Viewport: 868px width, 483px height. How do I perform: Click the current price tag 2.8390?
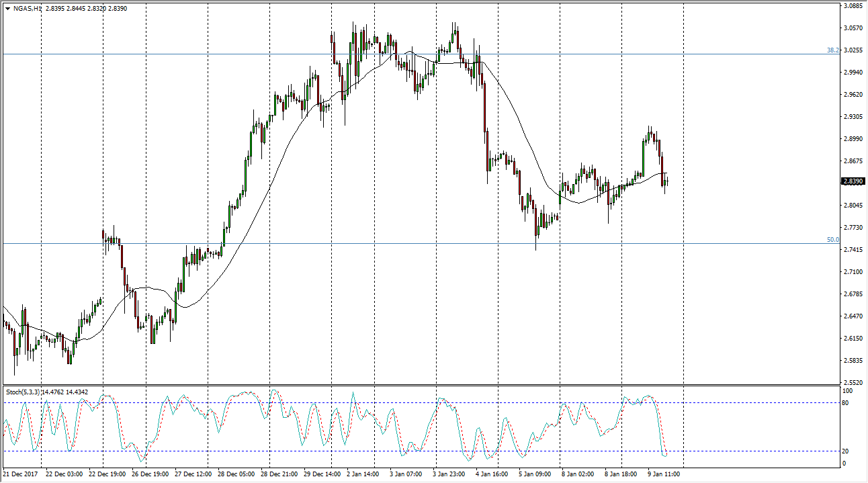click(853, 181)
